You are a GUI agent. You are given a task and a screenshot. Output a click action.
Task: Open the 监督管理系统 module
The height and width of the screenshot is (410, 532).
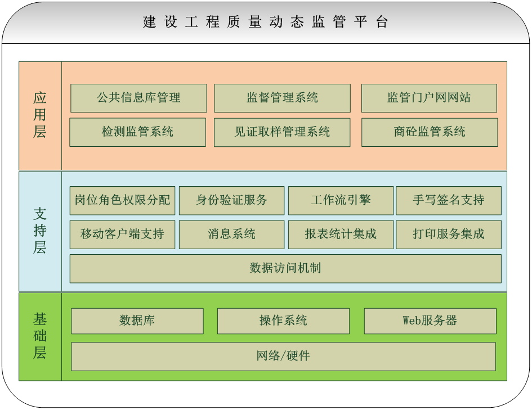pyautogui.click(x=281, y=98)
